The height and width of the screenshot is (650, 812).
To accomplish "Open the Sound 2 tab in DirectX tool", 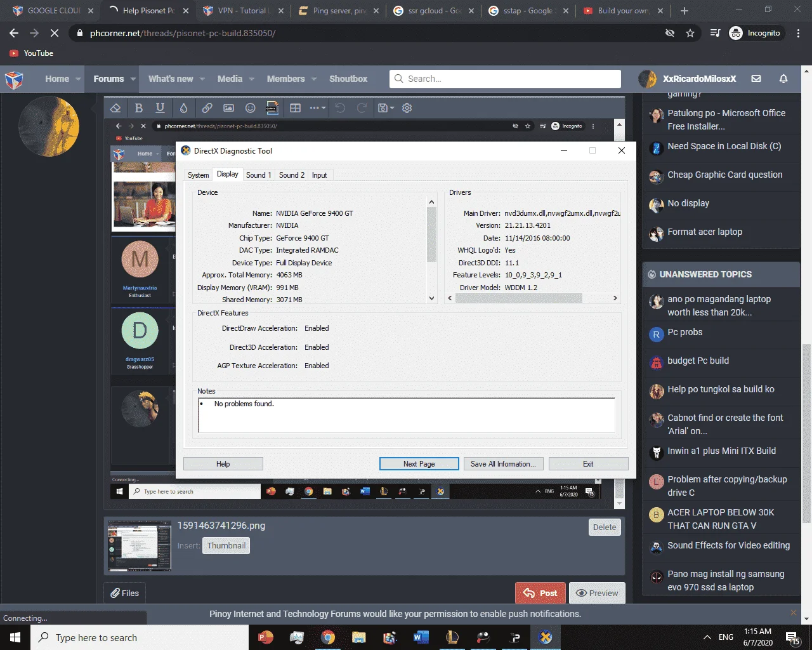I will [292, 175].
